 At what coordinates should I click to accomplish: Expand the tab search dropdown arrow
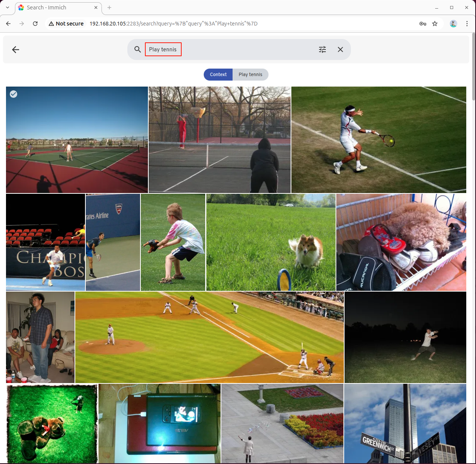pos(7,7)
